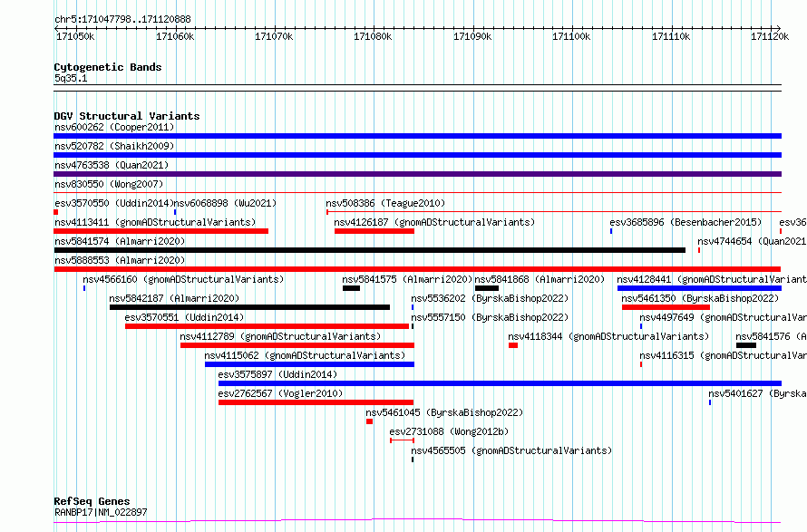
Task: Click the RefSeq Genes track title
Action: click(x=92, y=501)
